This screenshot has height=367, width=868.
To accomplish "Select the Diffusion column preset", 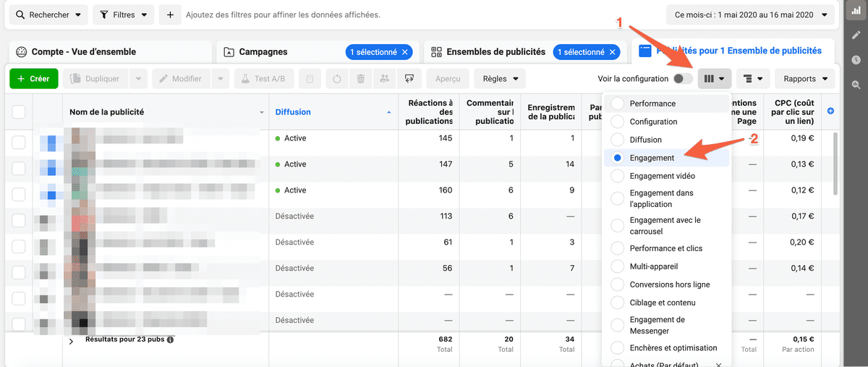I will click(x=666, y=140).
